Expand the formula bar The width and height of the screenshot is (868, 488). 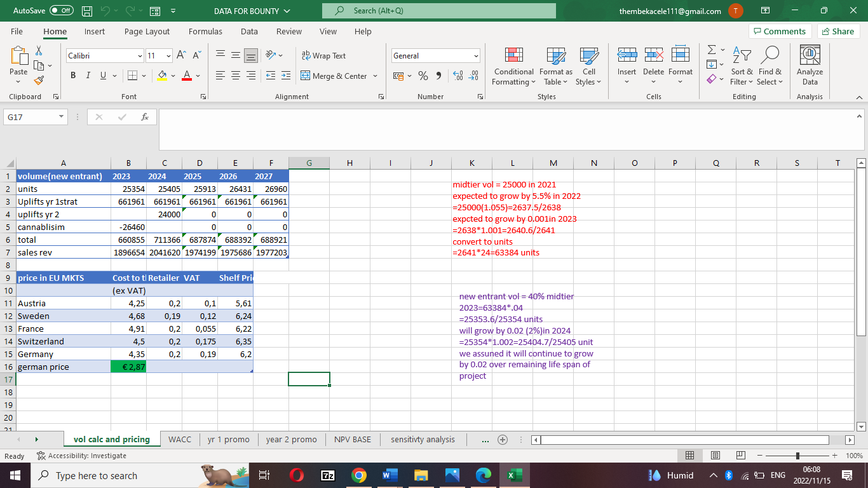tap(858, 116)
